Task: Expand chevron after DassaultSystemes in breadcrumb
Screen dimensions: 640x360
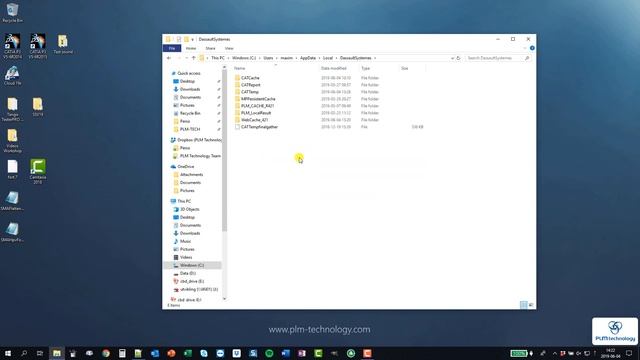Action: click(375, 58)
